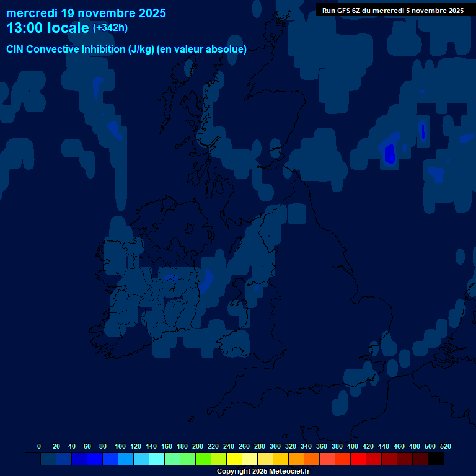This screenshot has height=476, width=476.
Task: Click the Copyright 2025 Meteociel.fr text
Action: tap(263, 472)
